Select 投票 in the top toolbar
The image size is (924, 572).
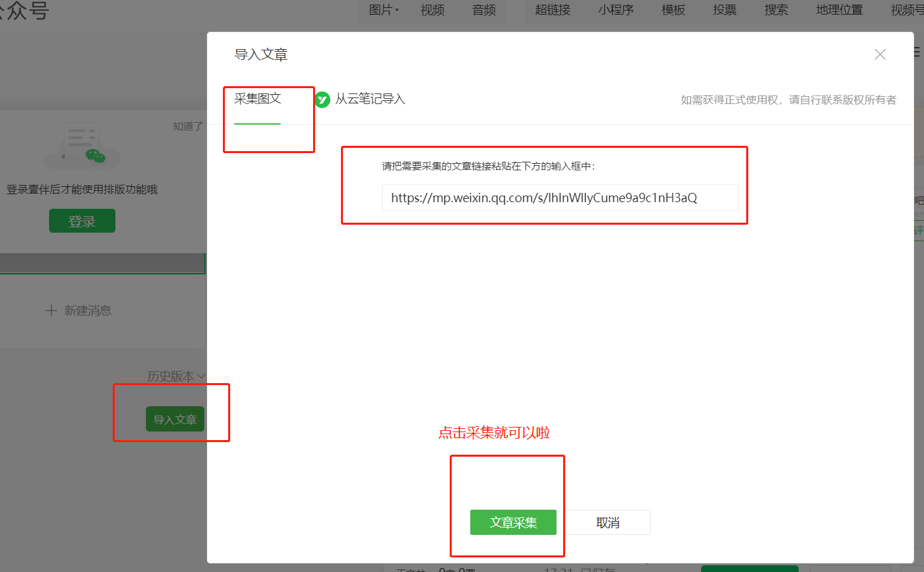tap(725, 10)
